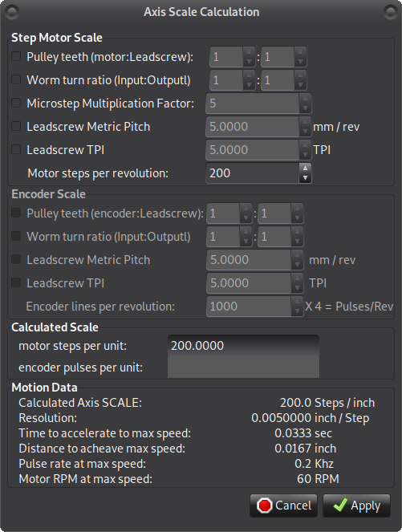Click the round window button at top-right corner
The image size is (402, 532).
(x=390, y=12)
